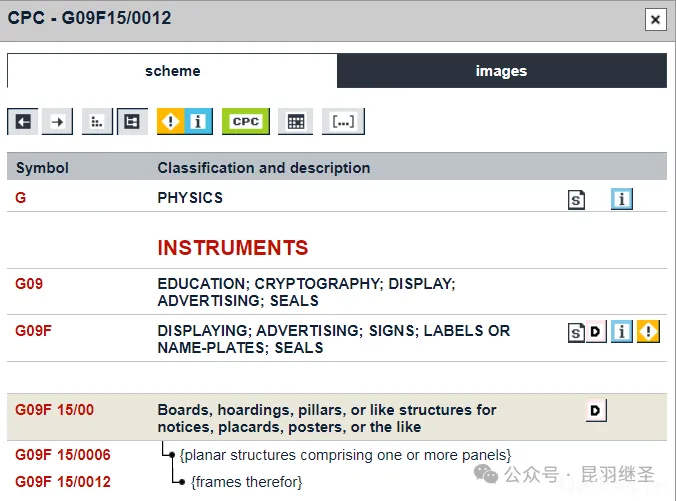Screen dimensions: 676x501
Task: Open the orange warning icon for G09F
Action: pyautogui.click(x=648, y=332)
